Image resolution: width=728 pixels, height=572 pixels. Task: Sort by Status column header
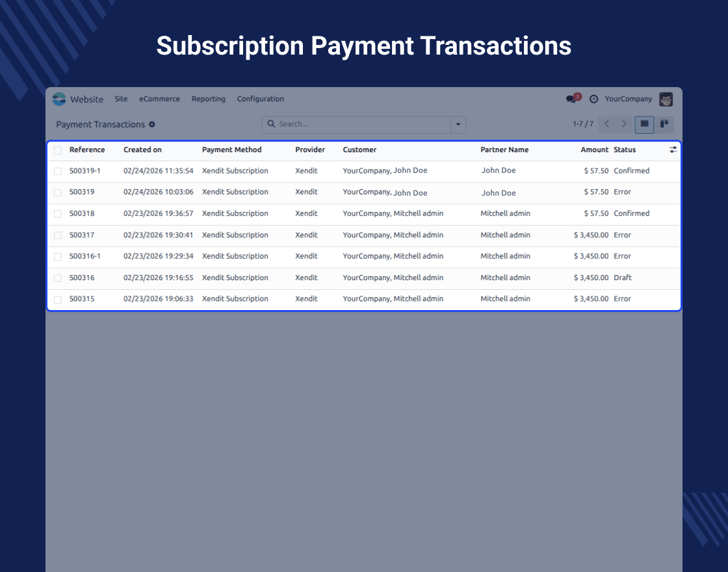(625, 149)
